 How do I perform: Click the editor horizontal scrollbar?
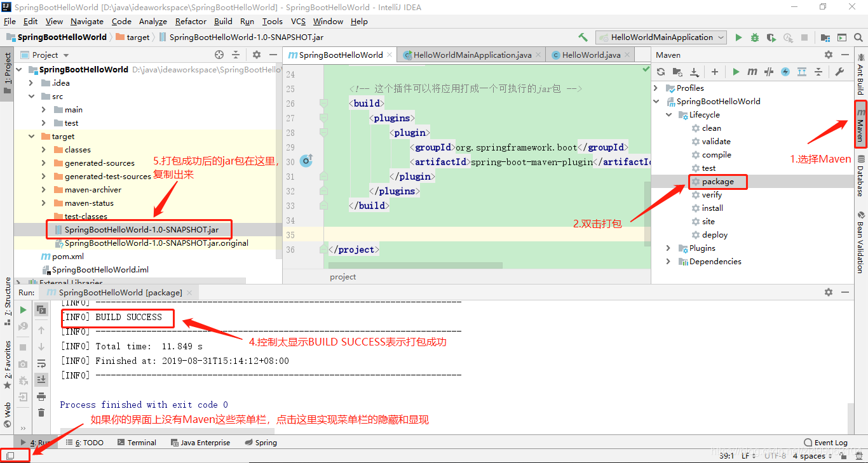[415, 265]
